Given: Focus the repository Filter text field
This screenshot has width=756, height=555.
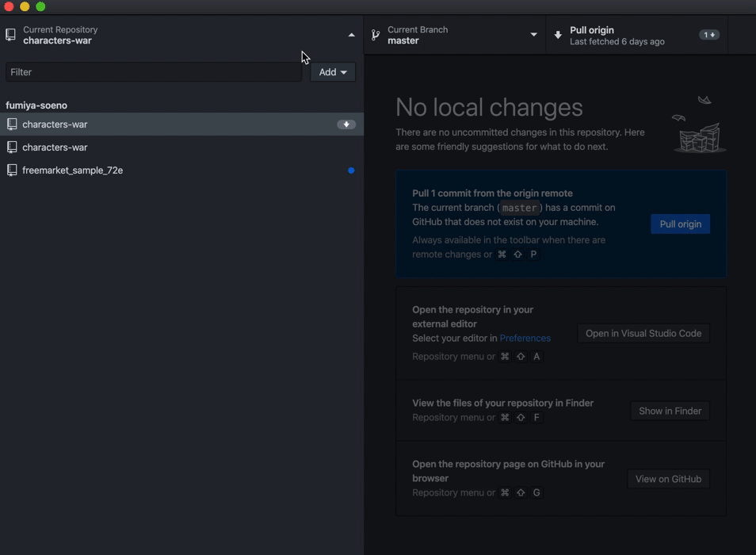Looking at the screenshot, I should pyautogui.click(x=153, y=72).
